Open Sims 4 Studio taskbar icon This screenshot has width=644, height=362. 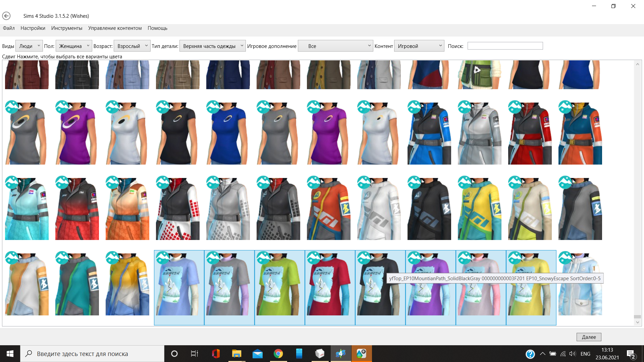pyautogui.click(x=340, y=354)
